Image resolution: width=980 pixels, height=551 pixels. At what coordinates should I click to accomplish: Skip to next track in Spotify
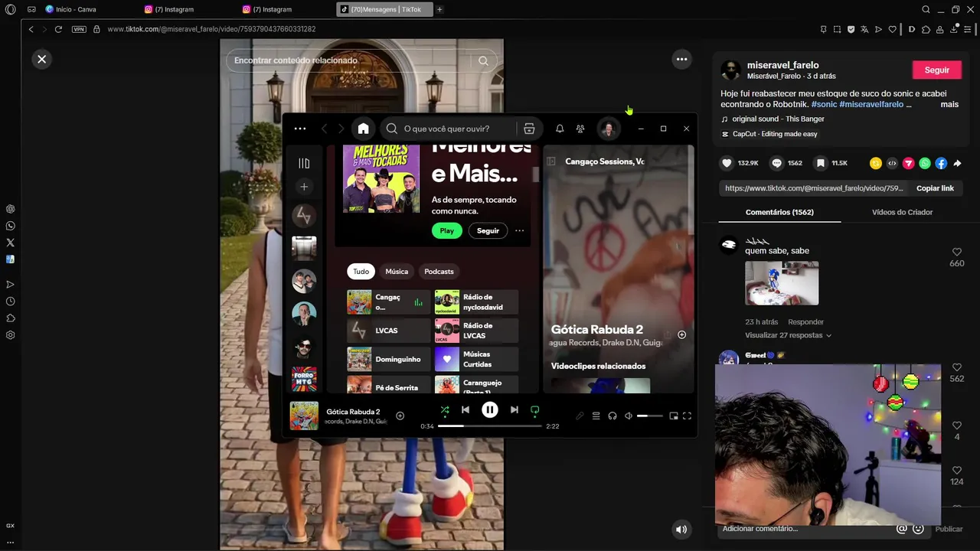[514, 410]
